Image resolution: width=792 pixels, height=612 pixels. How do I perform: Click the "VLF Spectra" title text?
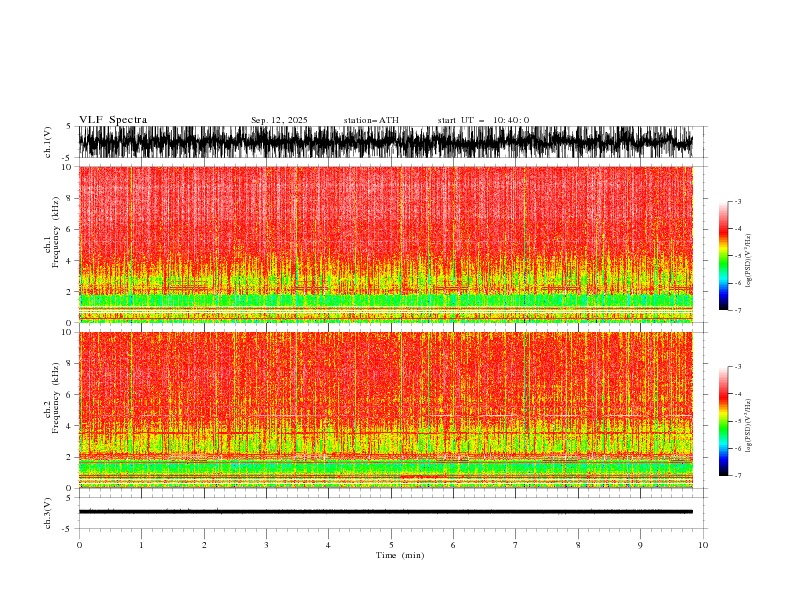pyautogui.click(x=113, y=120)
